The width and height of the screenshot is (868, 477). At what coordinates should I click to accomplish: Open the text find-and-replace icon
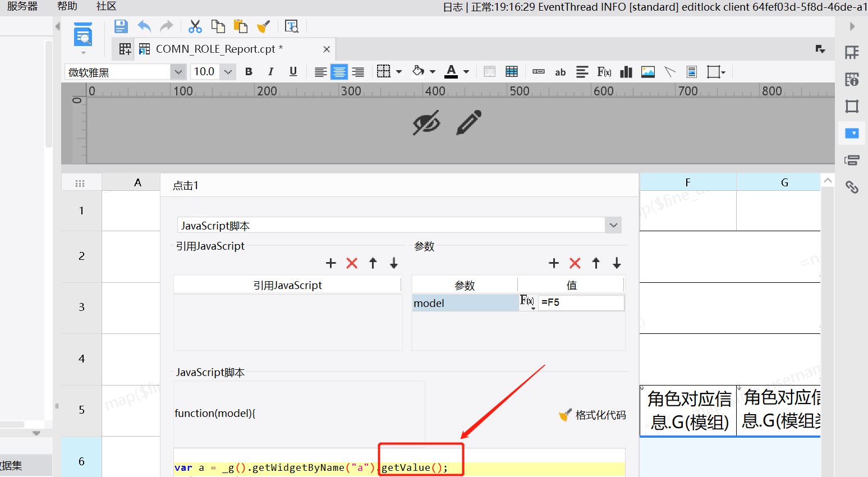(x=292, y=26)
